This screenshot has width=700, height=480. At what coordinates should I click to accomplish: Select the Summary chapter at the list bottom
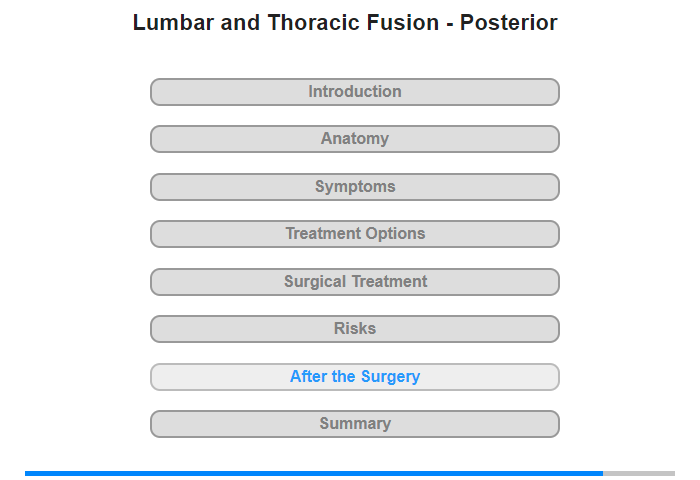pos(354,424)
